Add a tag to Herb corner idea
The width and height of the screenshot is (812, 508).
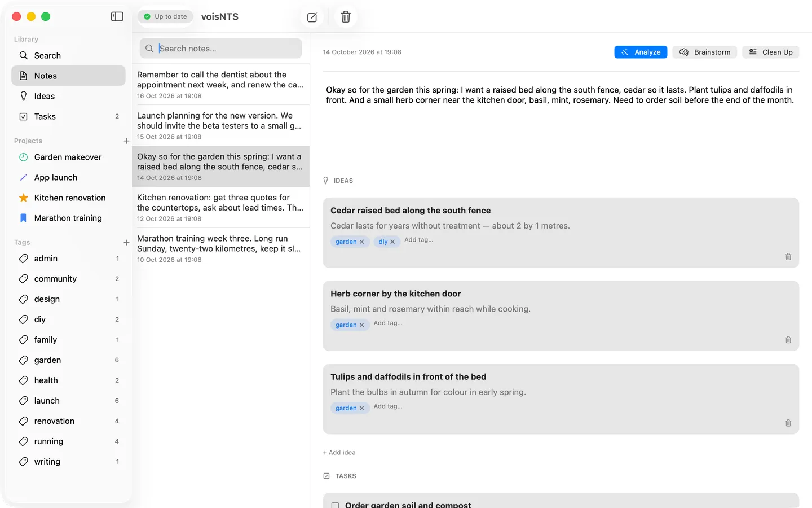pyautogui.click(x=388, y=323)
